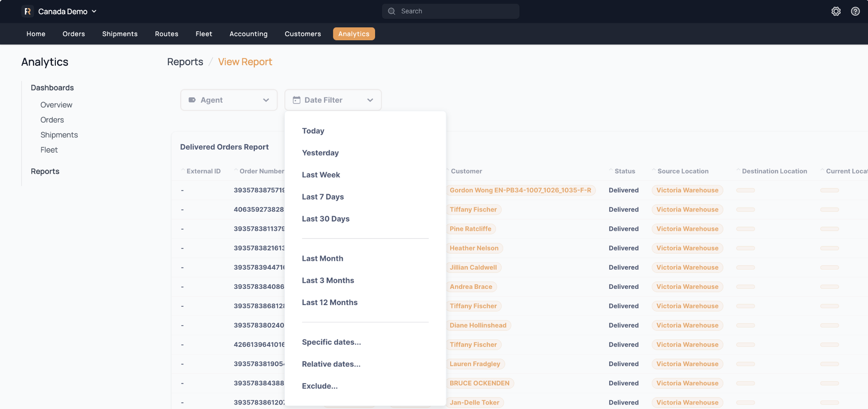Choose Last 3 Months from date menu
This screenshot has width=868, height=409.
(328, 280)
